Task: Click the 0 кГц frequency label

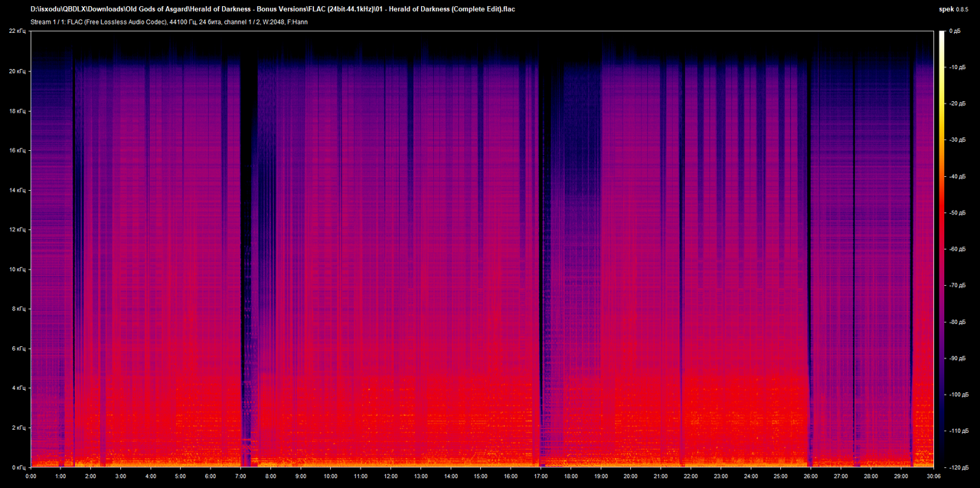Action: click(x=19, y=467)
